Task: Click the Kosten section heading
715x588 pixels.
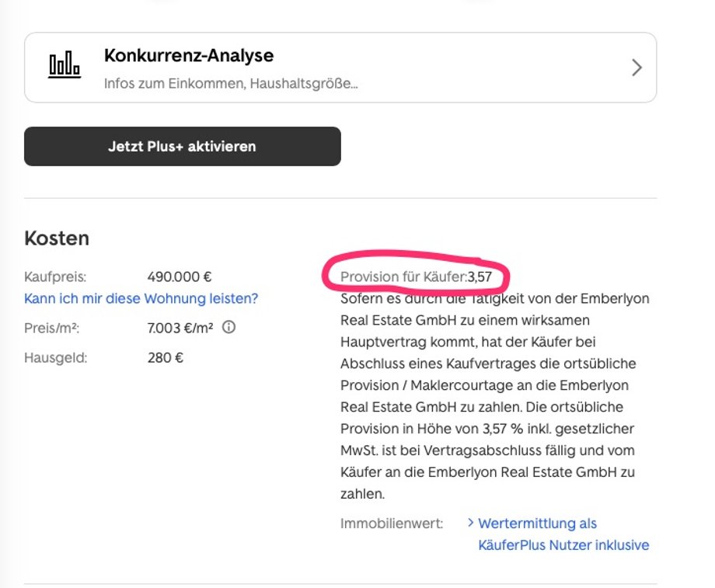Action: [x=57, y=238]
